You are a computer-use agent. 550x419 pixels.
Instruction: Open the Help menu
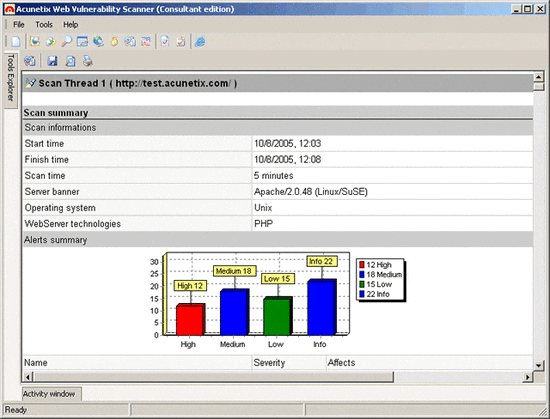(x=71, y=25)
